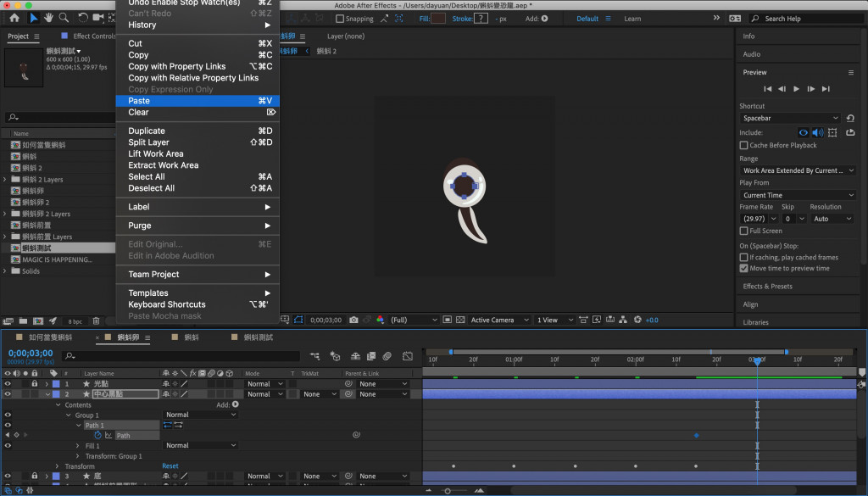The width and height of the screenshot is (868, 496).
Task: Reset the preview shortcut to default
Action: coord(850,118)
